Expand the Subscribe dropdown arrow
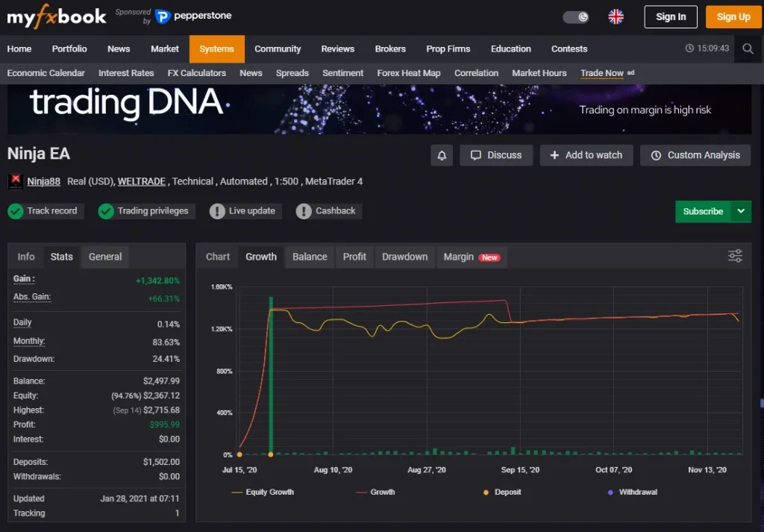 (x=741, y=211)
